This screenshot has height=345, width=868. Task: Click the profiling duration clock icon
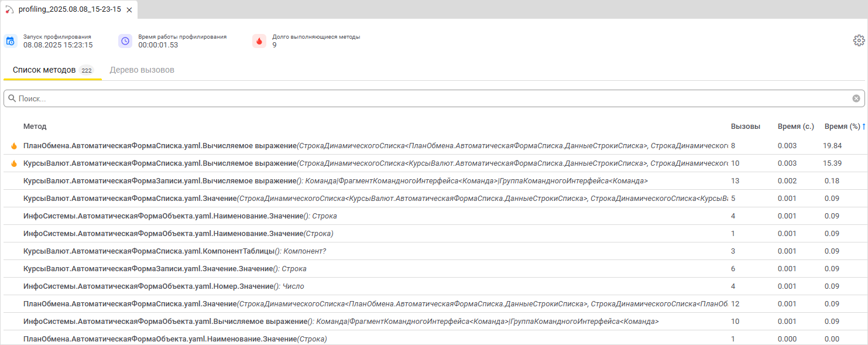125,41
